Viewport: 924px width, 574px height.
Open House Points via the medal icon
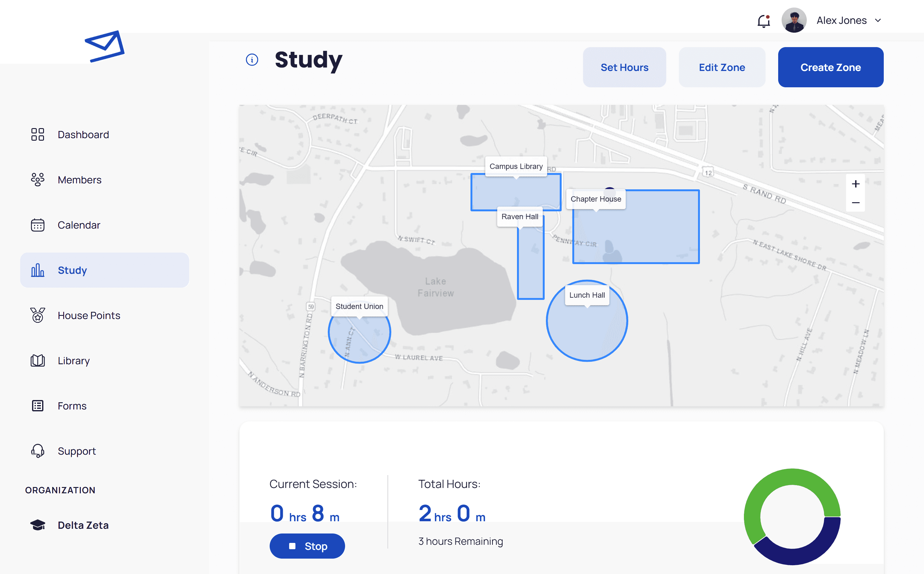37,315
